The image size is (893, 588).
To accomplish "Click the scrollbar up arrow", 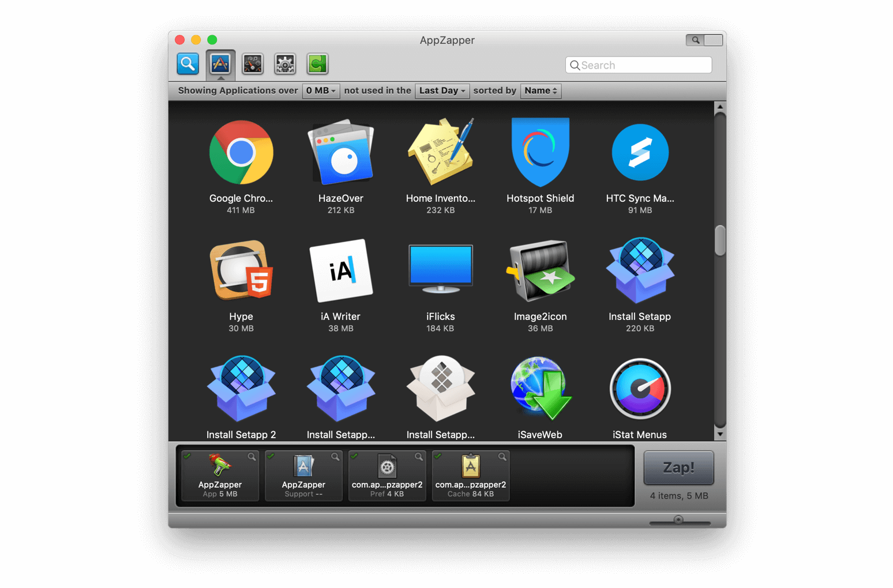I will [x=720, y=107].
